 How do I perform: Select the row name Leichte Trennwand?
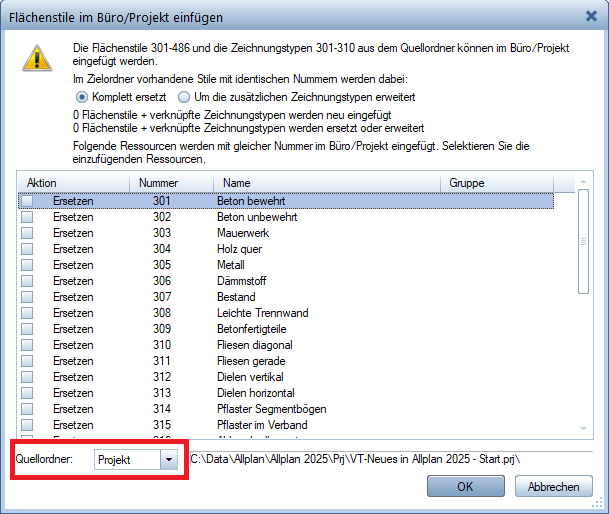263,313
